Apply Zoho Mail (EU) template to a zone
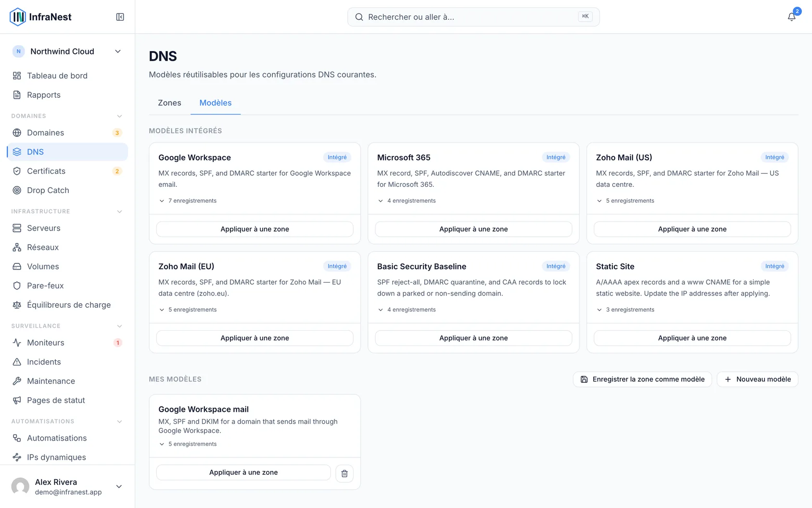The height and width of the screenshot is (508, 812). click(x=255, y=338)
